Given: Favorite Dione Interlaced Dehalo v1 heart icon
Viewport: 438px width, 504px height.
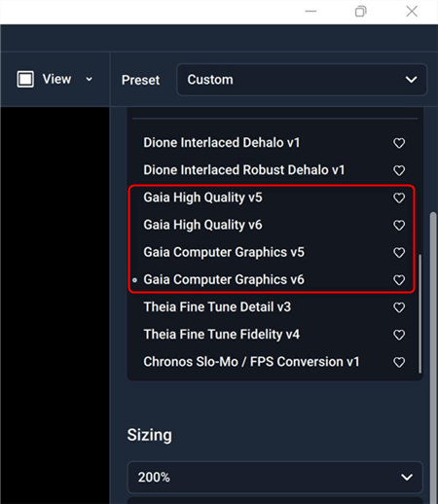Looking at the screenshot, I should click(399, 143).
